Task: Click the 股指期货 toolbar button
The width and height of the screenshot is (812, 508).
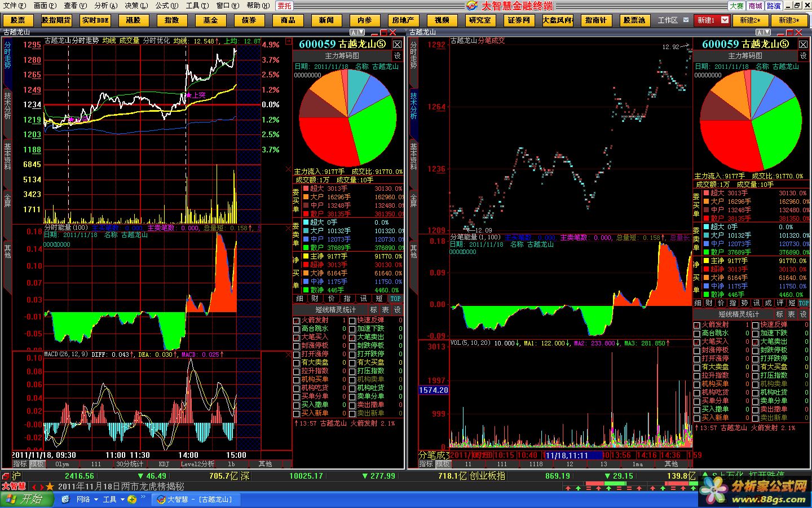Action: pyautogui.click(x=56, y=20)
